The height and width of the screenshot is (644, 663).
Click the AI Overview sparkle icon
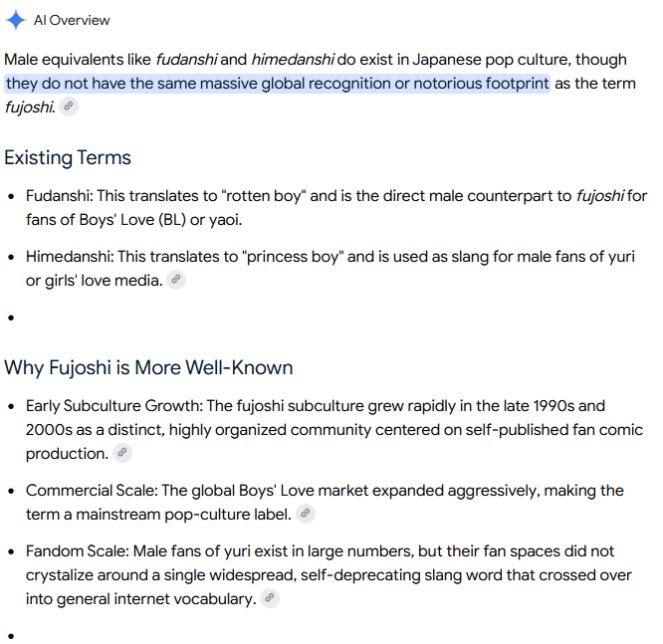point(16,20)
